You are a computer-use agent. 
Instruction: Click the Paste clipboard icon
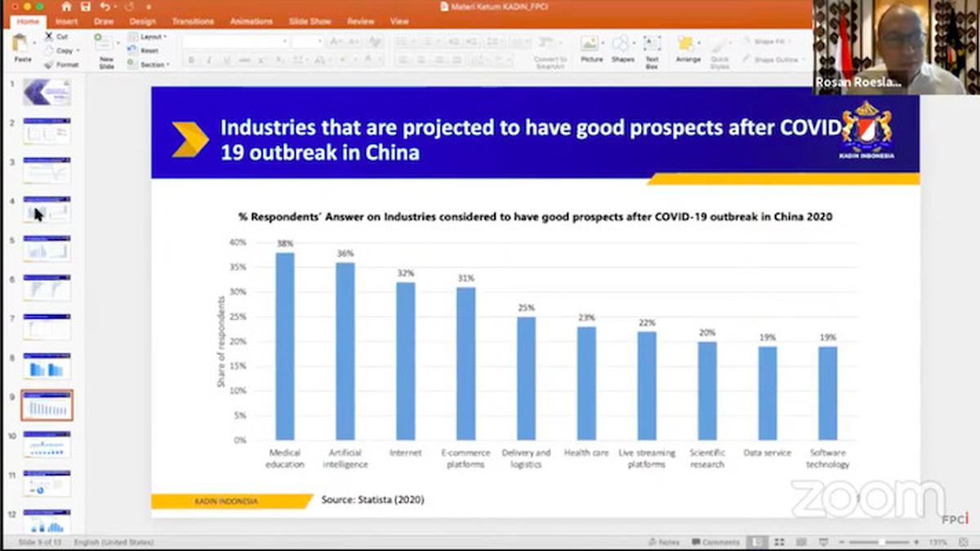20,44
